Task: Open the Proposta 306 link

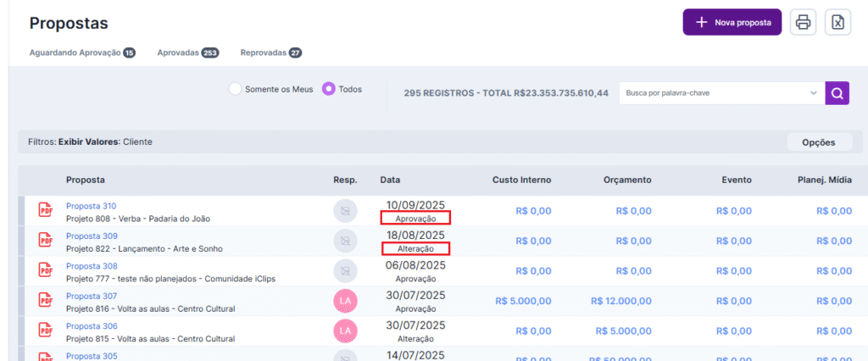Action: 92,326
